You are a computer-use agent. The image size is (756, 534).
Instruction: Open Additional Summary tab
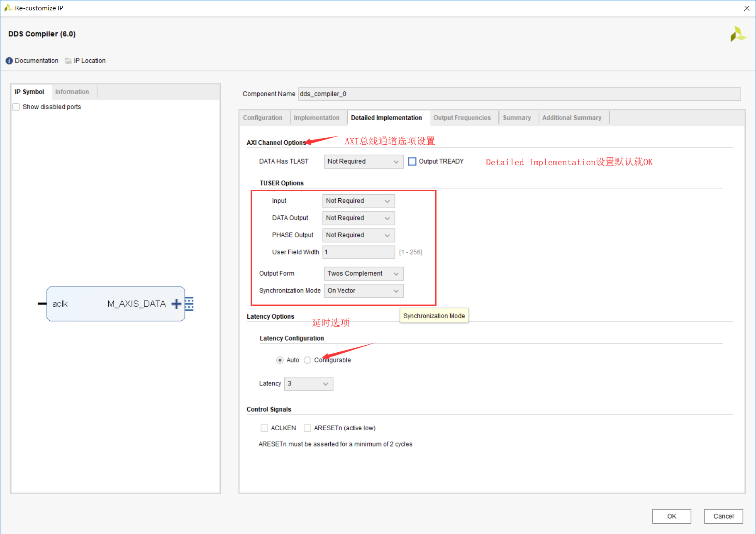click(x=572, y=118)
